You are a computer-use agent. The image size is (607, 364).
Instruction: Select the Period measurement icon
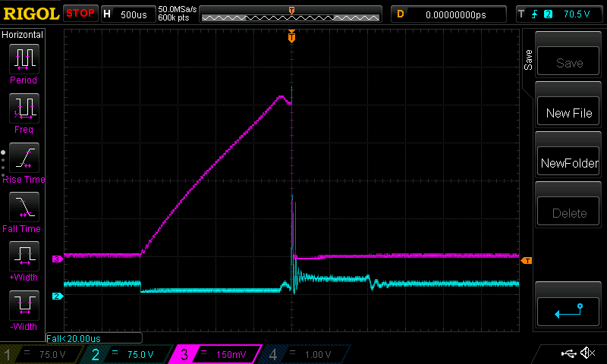(23, 59)
